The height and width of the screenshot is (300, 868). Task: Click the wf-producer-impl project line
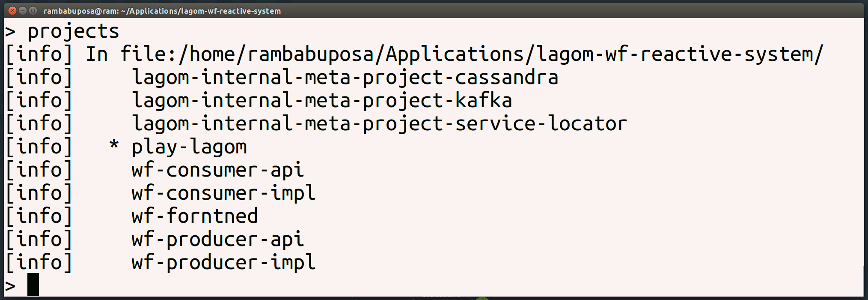coord(224,263)
